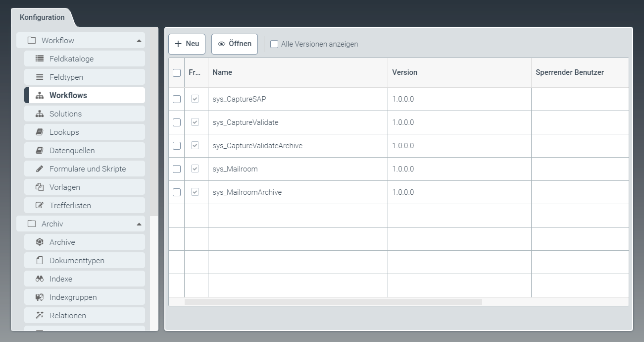644x342 pixels.
Task: Collapse the Archiv section
Action: pyautogui.click(x=139, y=224)
